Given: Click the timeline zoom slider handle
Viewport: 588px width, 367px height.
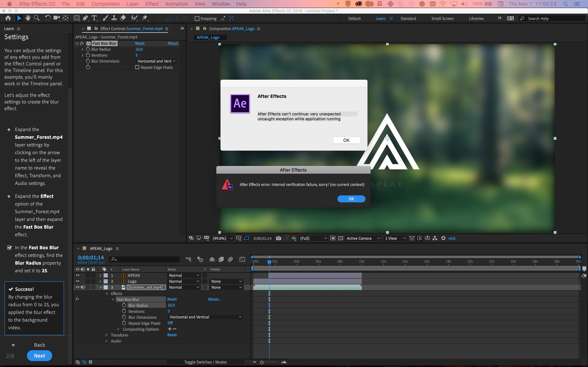Looking at the screenshot, I should coord(262,362).
